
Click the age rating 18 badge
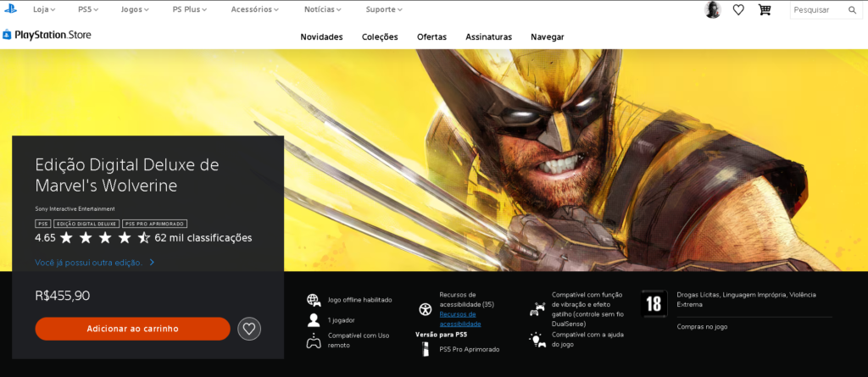point(654,303)
